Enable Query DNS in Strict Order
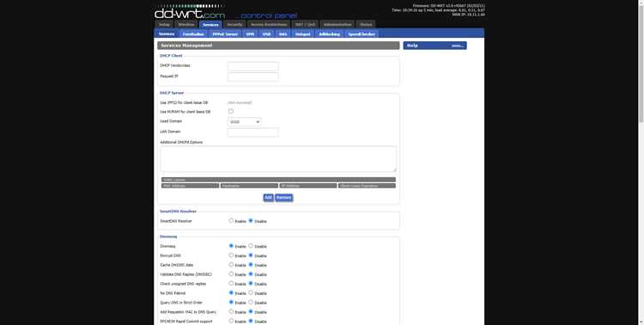 point(231,303)
